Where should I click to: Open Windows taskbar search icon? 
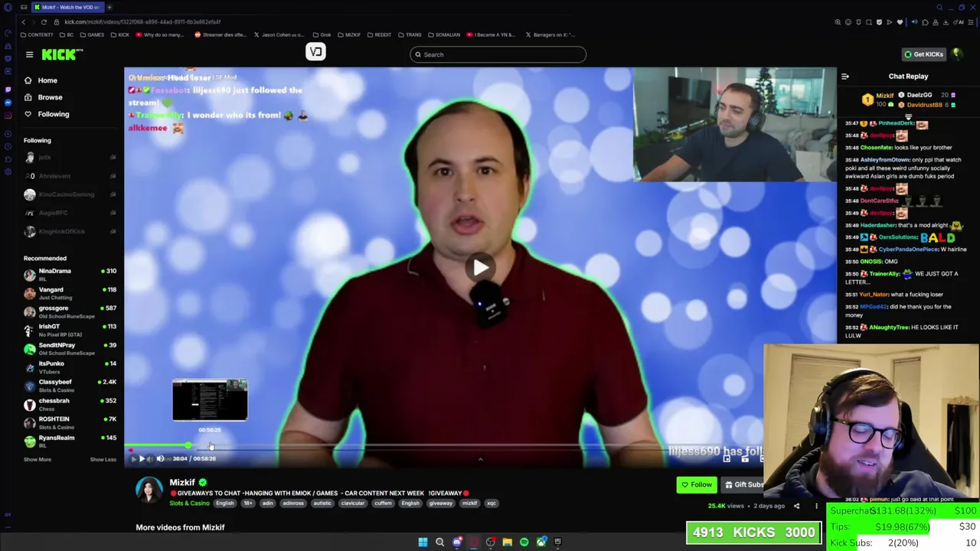(439, 542)
